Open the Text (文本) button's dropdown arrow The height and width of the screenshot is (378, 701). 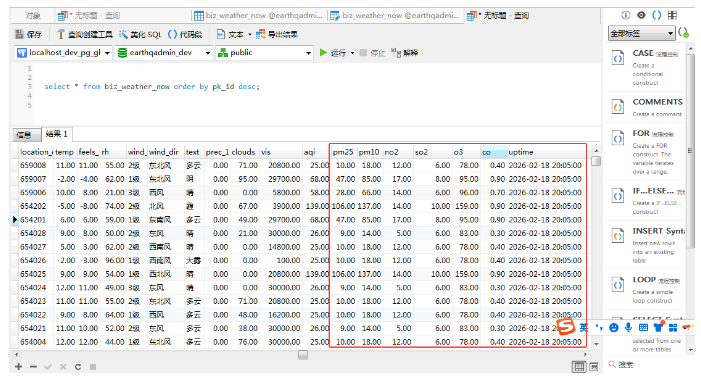pyautogui.click(x=249, y=34)
